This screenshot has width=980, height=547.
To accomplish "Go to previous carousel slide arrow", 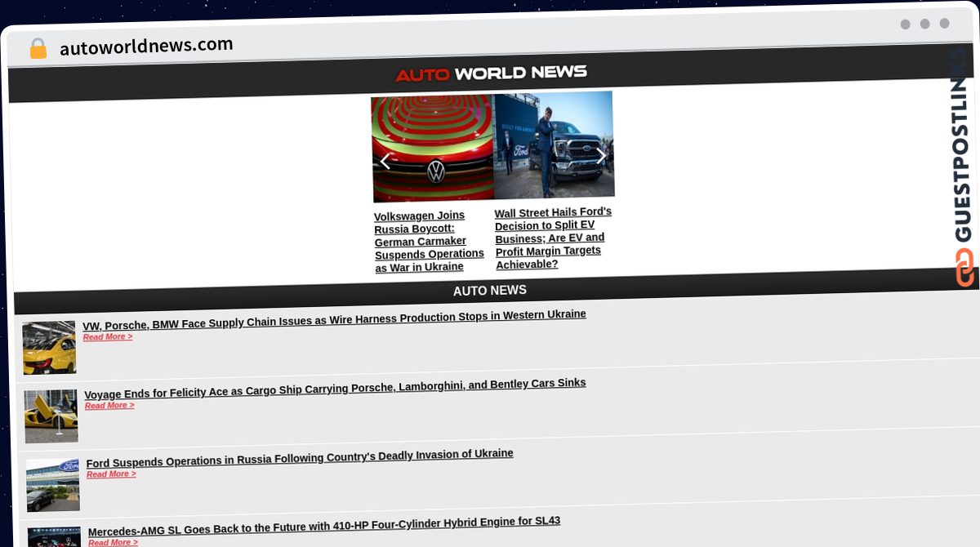I will [x=385, y=162].
